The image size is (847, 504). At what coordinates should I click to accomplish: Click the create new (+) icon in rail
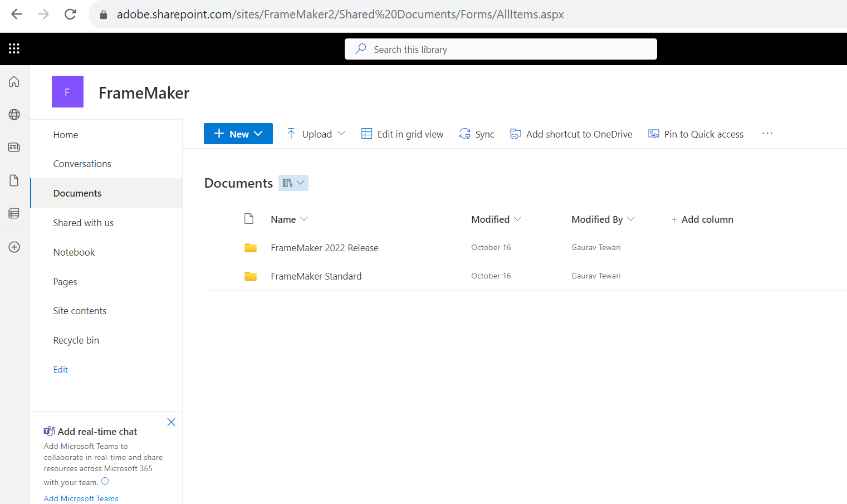(14, 247)
